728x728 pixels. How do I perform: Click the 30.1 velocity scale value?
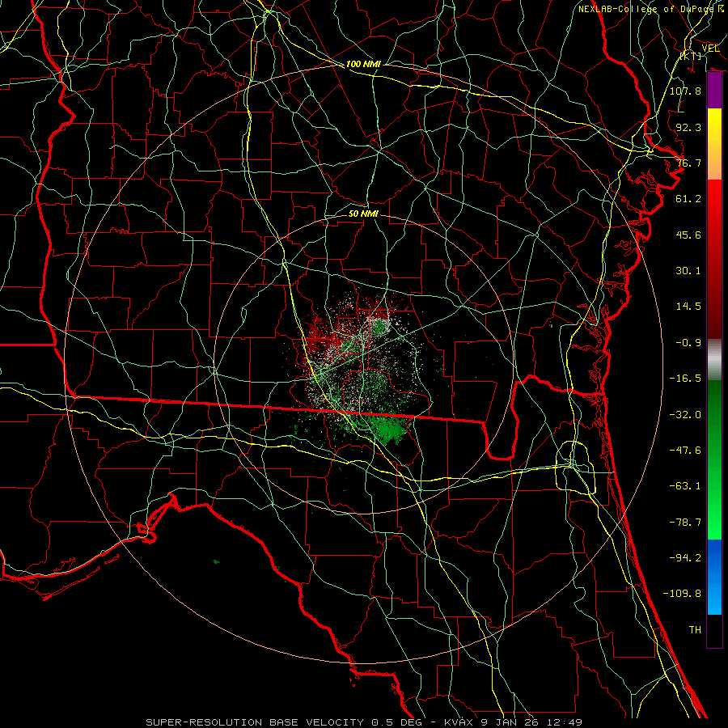point(688,271)
